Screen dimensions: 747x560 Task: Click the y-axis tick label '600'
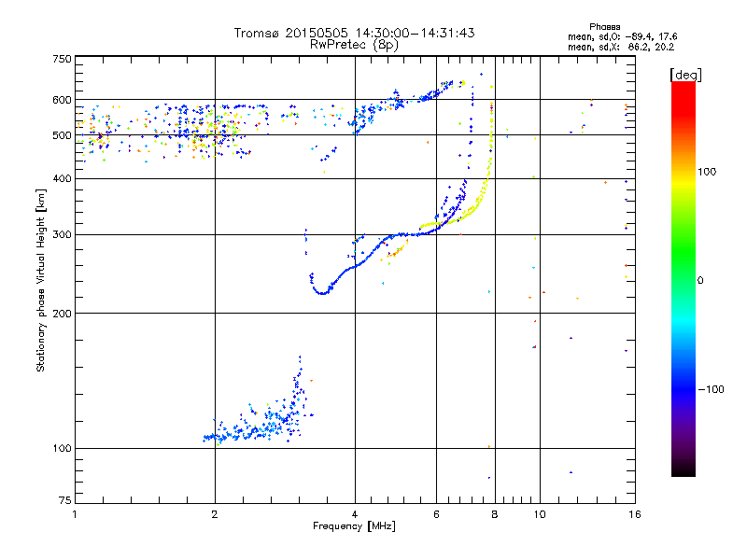pos(62,100)
